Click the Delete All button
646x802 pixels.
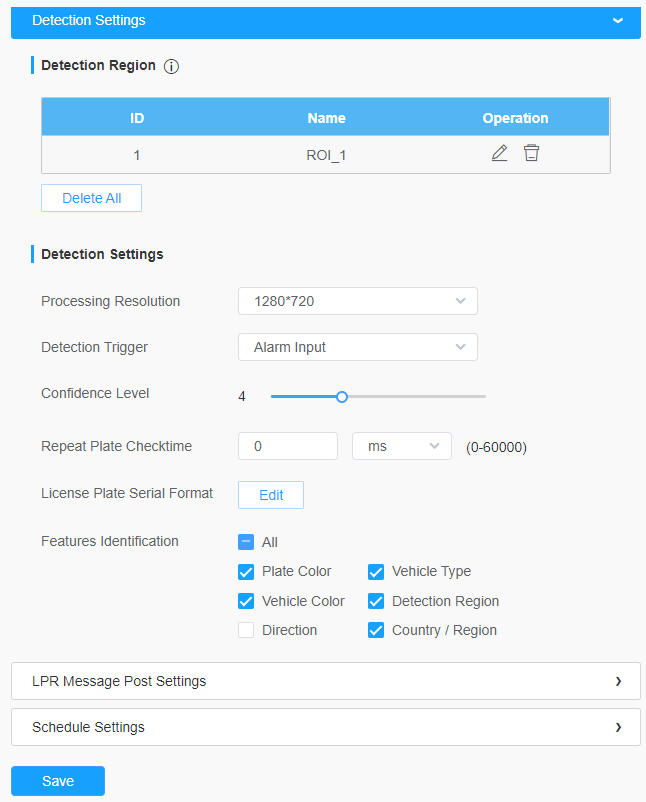point(91,198)
